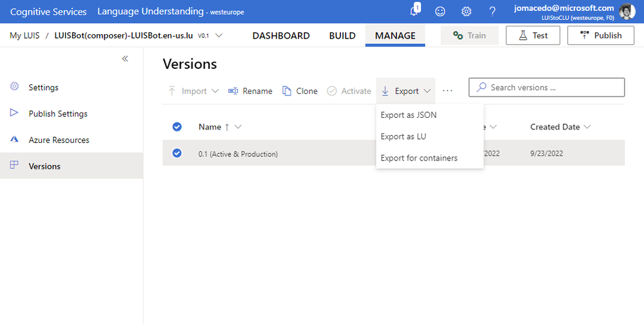The image size is (644, 324).
Task: Click the Versions grid icon in sidebar
Action: (14, 166)
